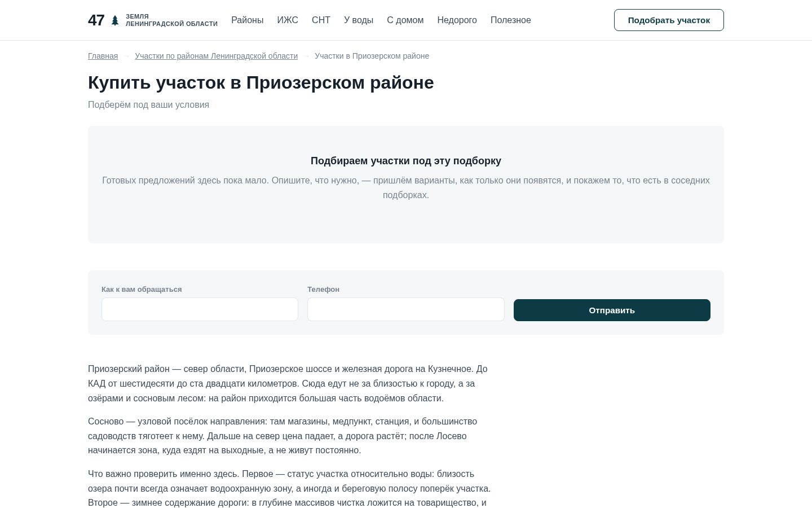
Task: Go to the У воды section
Action: coord(359,20)
